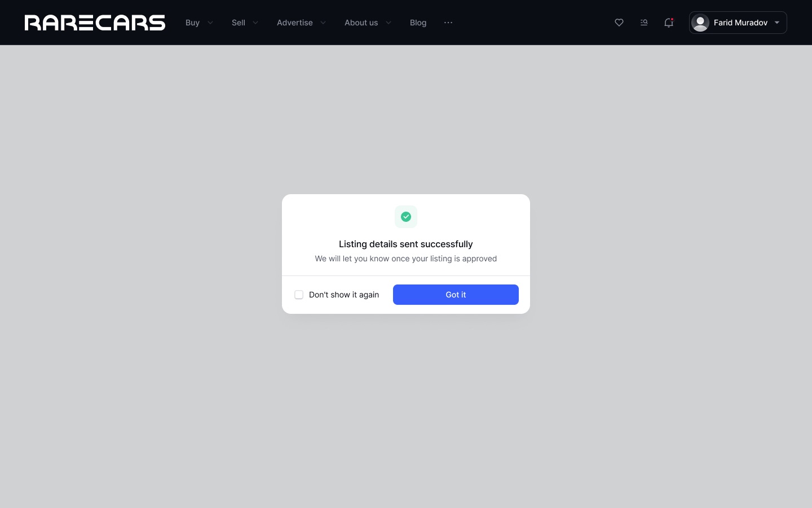Enable the Don't show it again checkbox
812x508 pixels.
tap(299, 295)
